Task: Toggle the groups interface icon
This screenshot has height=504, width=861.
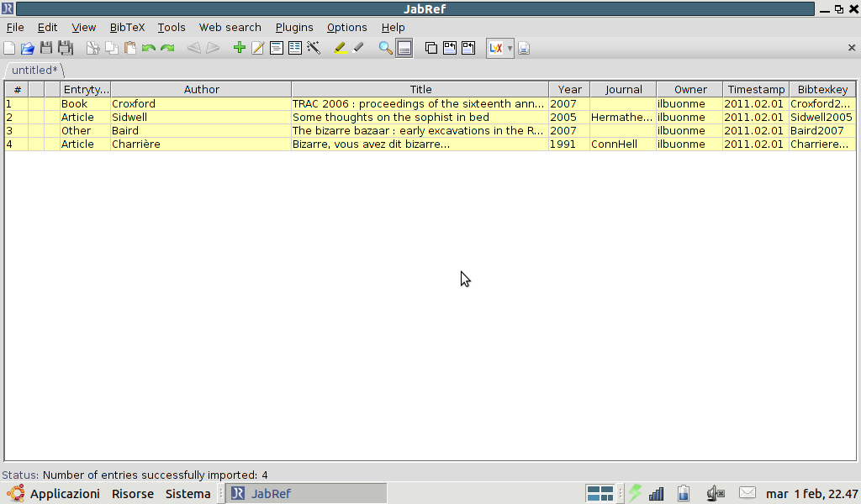Action: [431, 48]
